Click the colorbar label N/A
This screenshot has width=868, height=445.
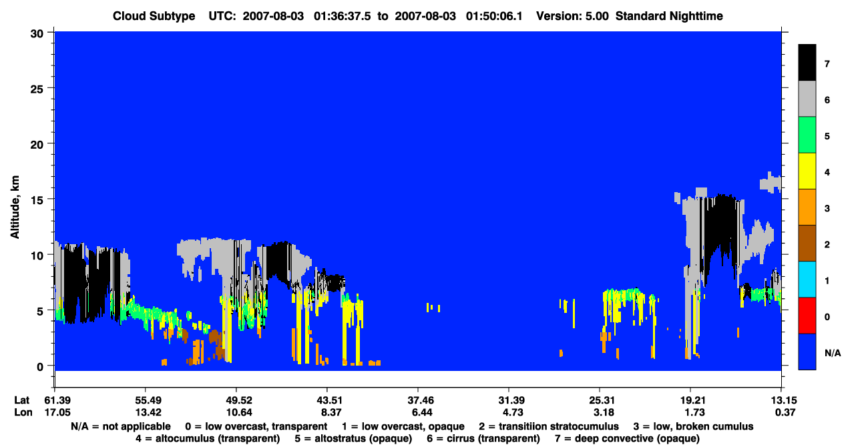point(832,352)
